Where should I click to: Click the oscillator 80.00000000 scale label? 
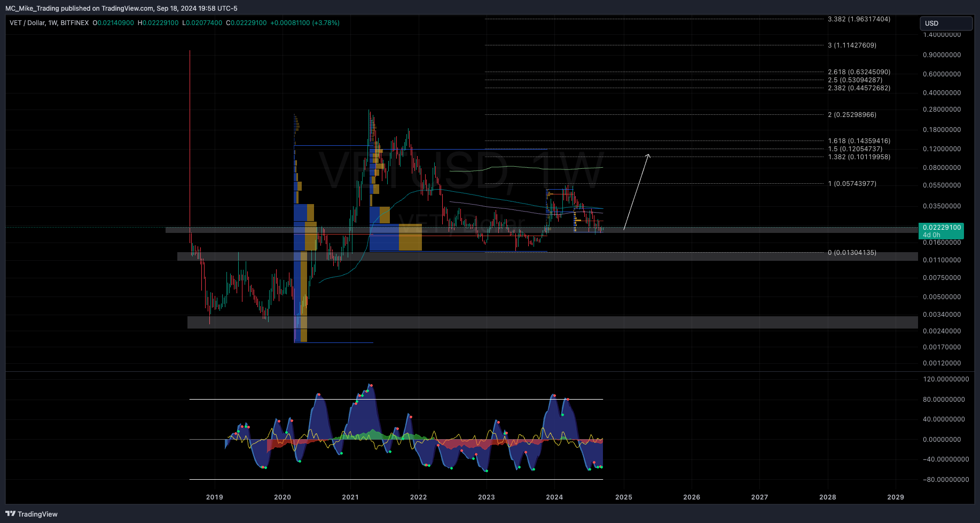(x=944, y=400)
